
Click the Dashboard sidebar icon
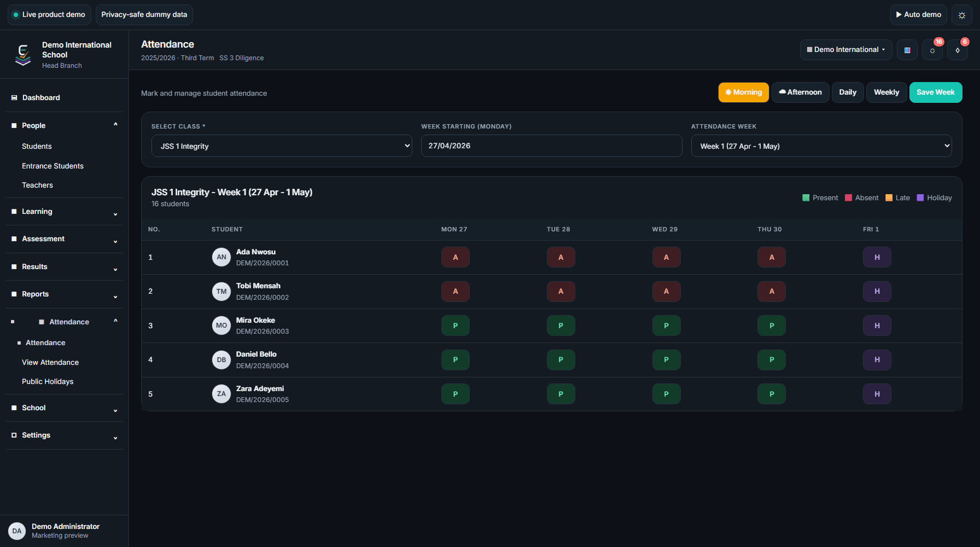point(14,97)
